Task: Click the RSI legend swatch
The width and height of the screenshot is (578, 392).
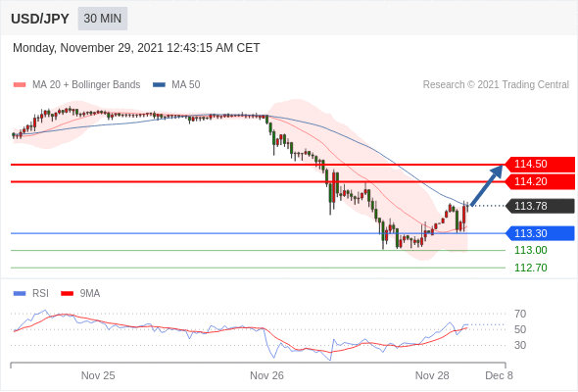Action: 20,294
